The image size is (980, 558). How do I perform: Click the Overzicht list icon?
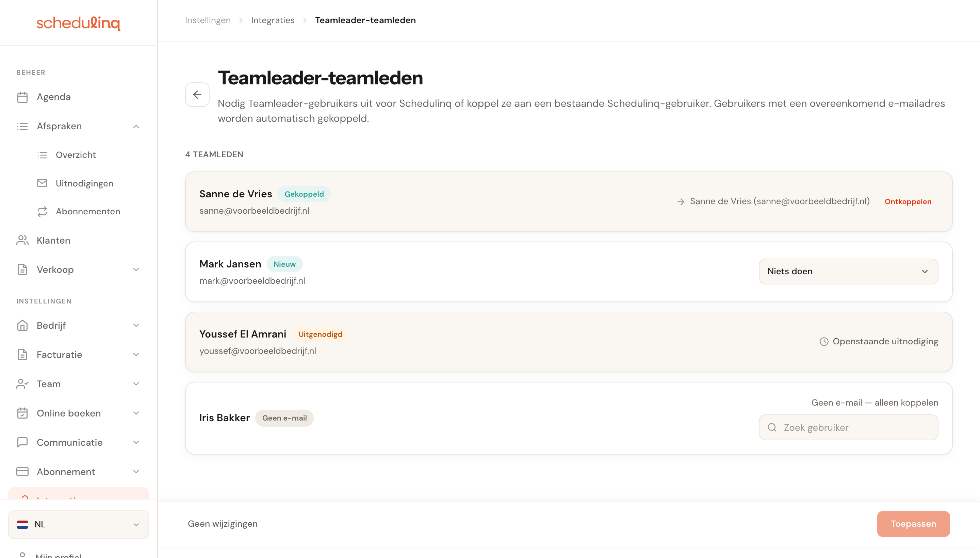point(42,155)
